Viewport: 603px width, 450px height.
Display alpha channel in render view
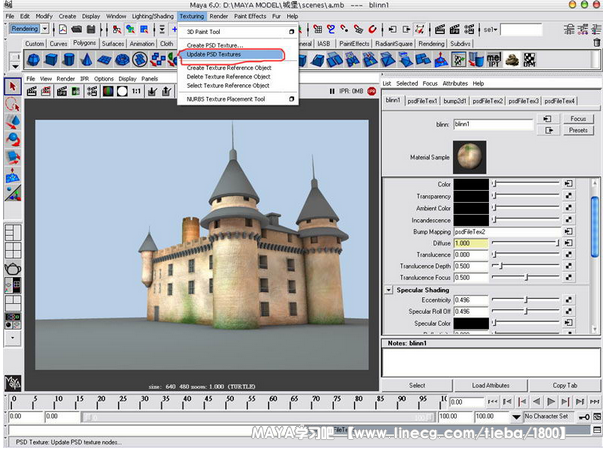tap(122, 92)
